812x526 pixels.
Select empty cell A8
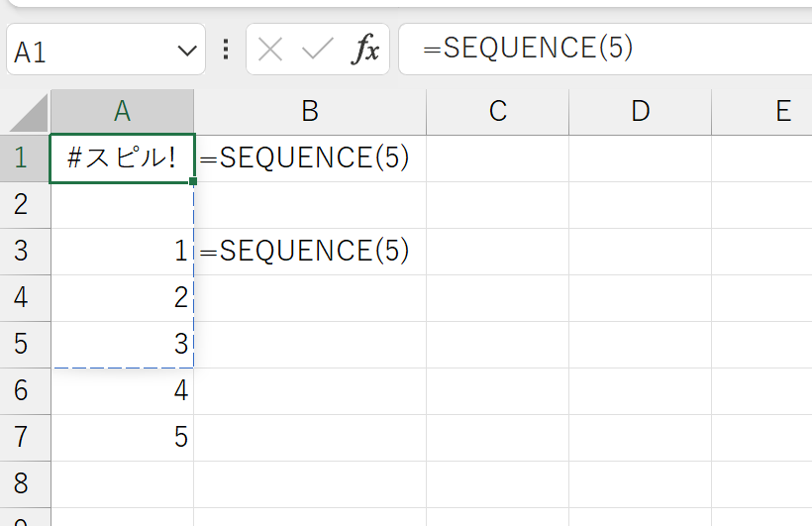pos(122,484)
